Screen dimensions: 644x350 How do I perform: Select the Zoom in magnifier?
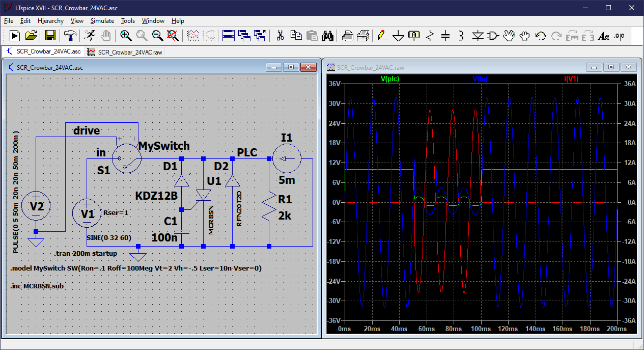click(125, 36)
